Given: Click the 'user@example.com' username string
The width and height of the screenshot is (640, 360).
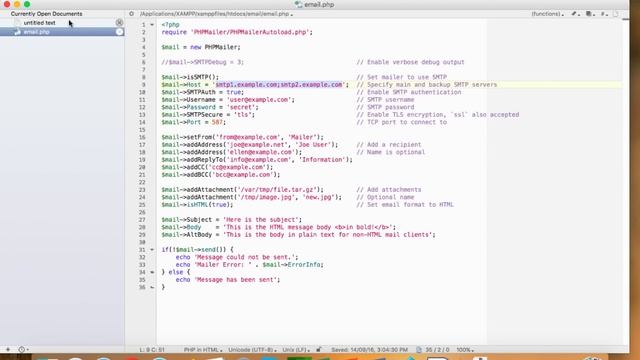Looking at the screenshot, I should coord(259,100).
